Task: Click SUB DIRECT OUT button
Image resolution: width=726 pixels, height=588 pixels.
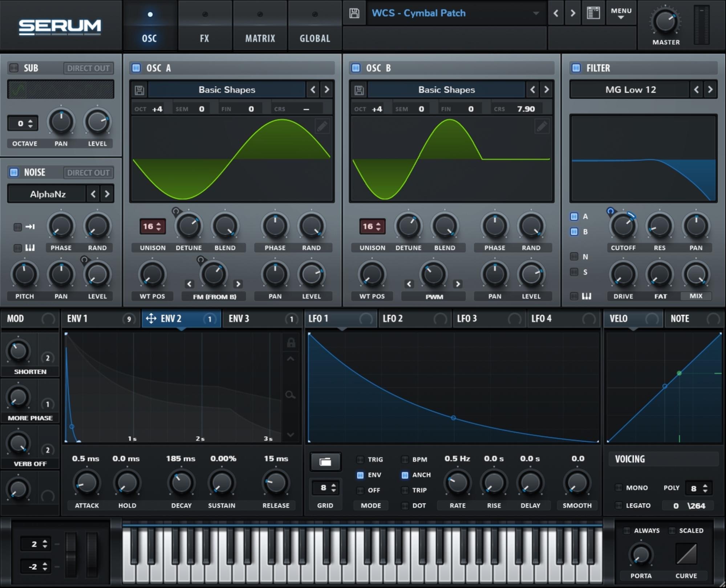Action: pyautogui.click(x=88, y=68)
